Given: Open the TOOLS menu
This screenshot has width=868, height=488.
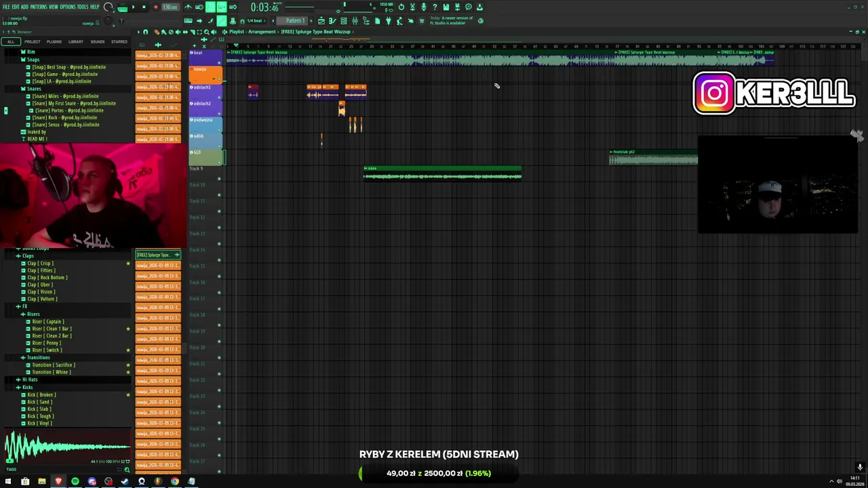Looking at the screenshot, I should click(83, 7).
